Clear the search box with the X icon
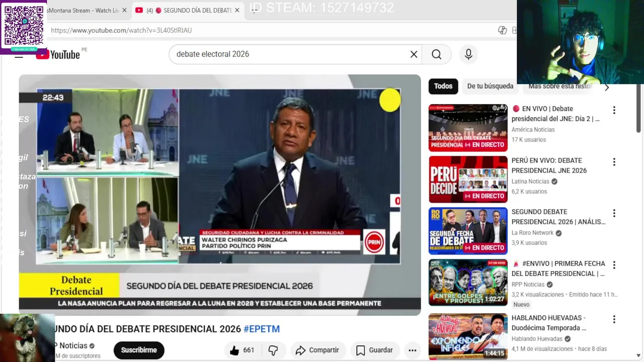The width and height of the screenshot is (644, 362). coord(414,54)
